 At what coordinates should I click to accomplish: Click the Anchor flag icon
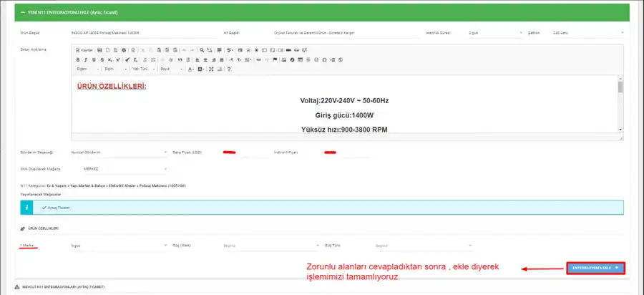point(275,60)
